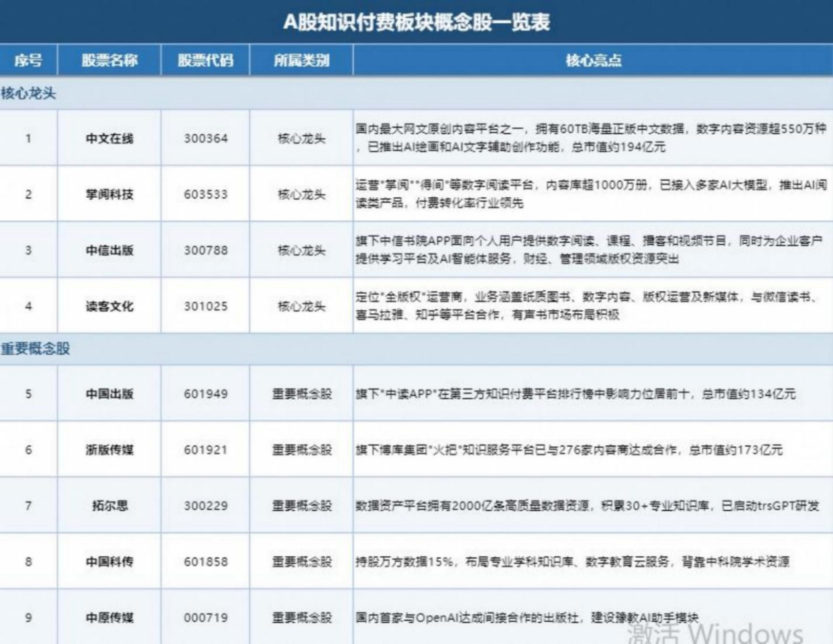This screenshot has height=644, width=833.
Task: Click sequence number 9 cell
Action: coord(28,617)
